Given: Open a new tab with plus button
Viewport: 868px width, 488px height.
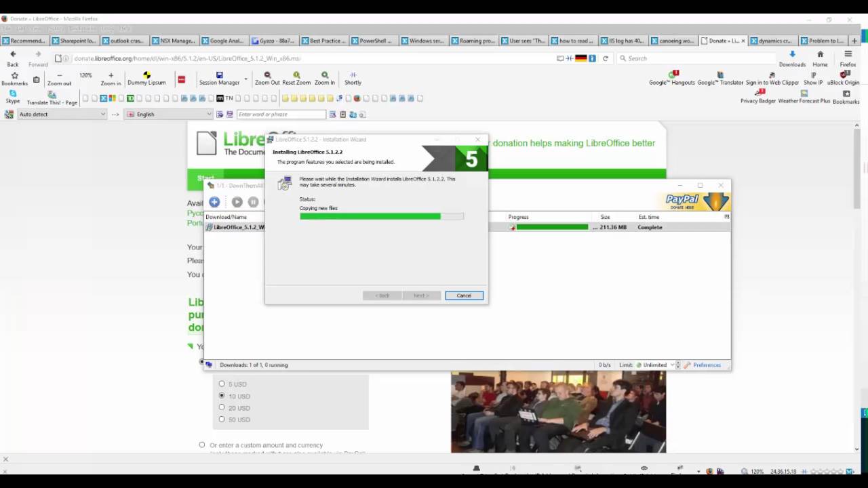Looking at the screenshot, I should [854, 41].
